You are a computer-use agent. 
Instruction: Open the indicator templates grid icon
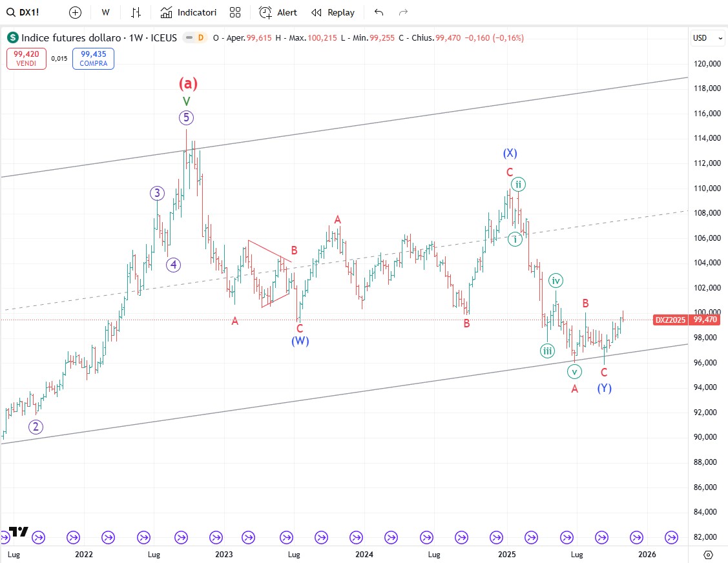pyautogui.click(x=235, y=12)
